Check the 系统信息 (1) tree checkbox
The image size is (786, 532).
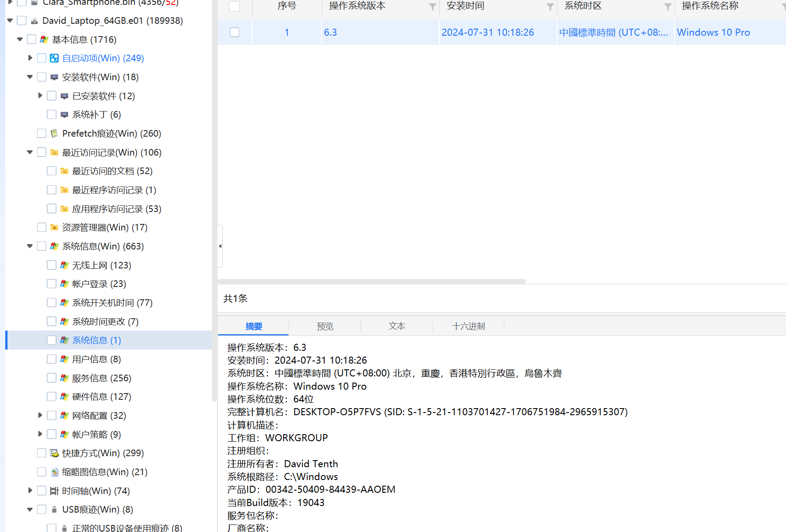[52, 340]
